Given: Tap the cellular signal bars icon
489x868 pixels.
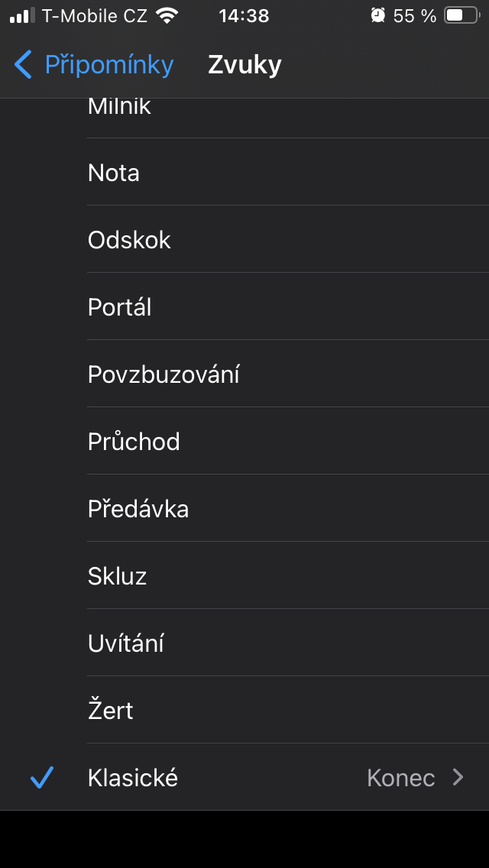Looking at the screenshot, I should [23, 15].
